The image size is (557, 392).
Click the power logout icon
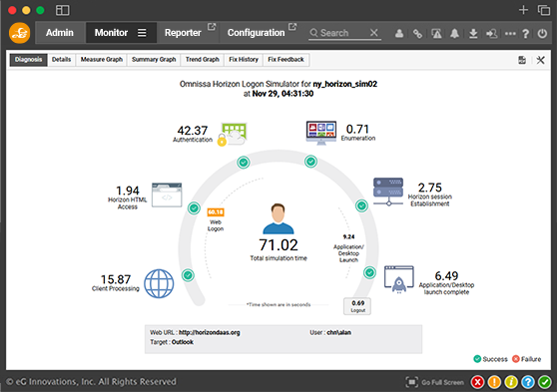pyautogui.click(x=542, y=34)
